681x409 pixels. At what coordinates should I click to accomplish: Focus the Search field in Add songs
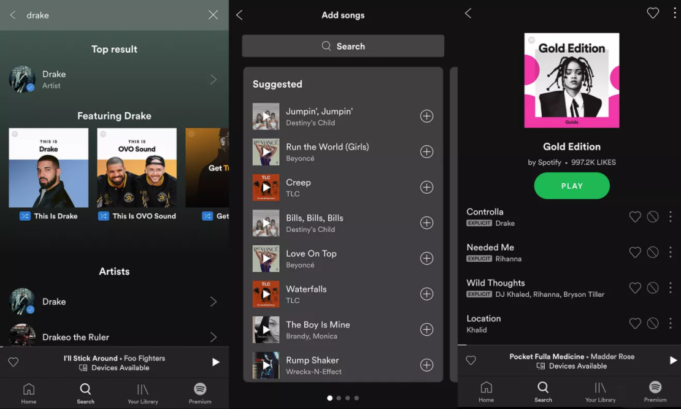343,46
